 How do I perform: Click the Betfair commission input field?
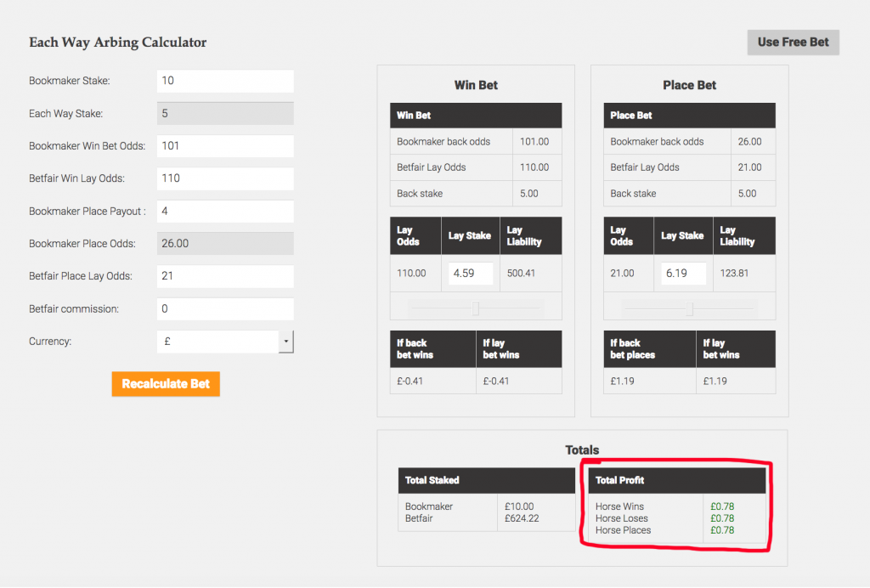tap(225, 309)
